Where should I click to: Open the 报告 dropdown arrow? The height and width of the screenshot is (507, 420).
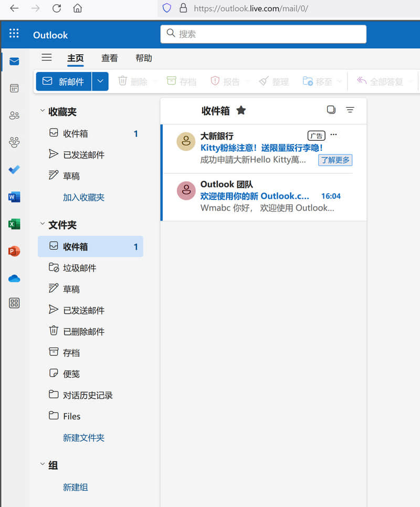coord(248,81)
